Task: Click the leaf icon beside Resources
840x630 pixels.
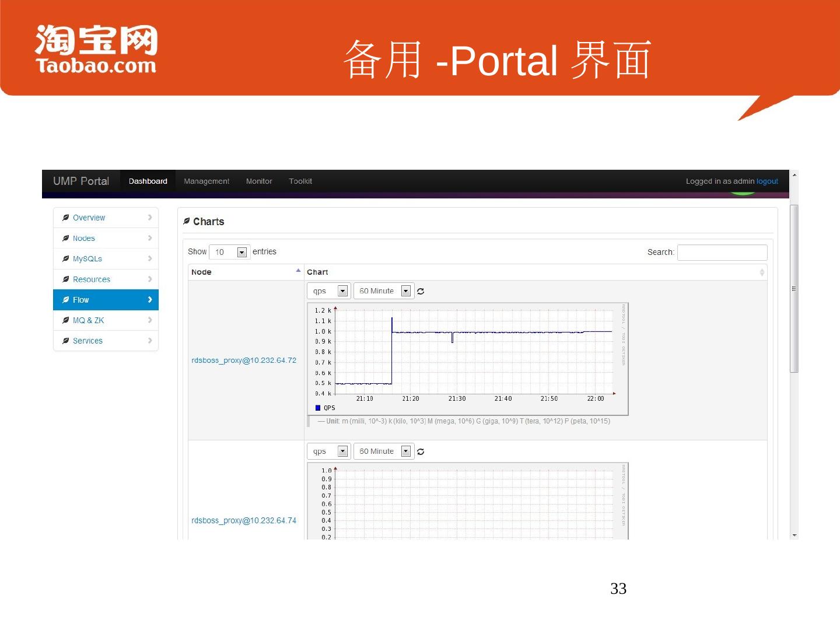Action: (66, 279)
